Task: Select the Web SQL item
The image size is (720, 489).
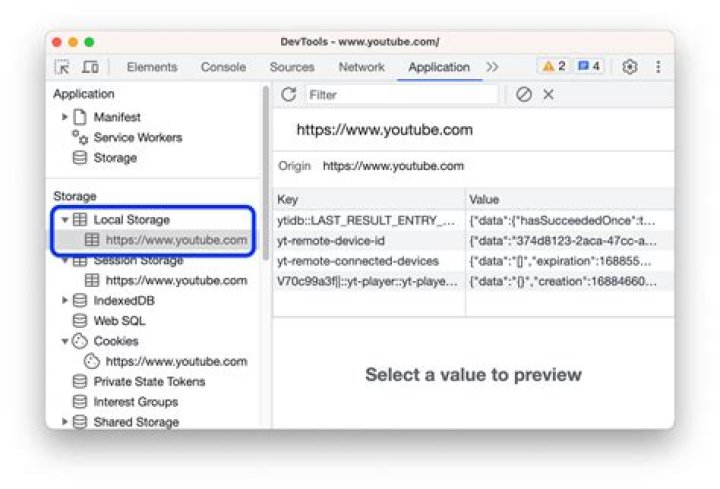Action: 119,320
